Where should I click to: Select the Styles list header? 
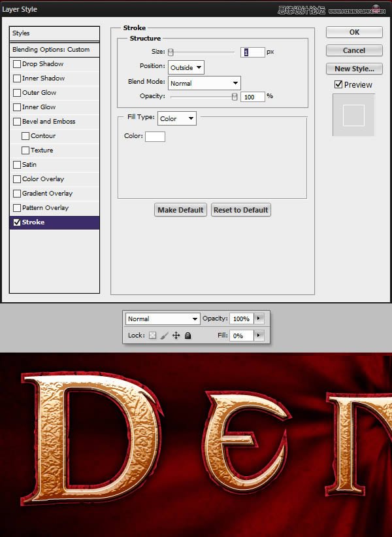click(54, 33)
